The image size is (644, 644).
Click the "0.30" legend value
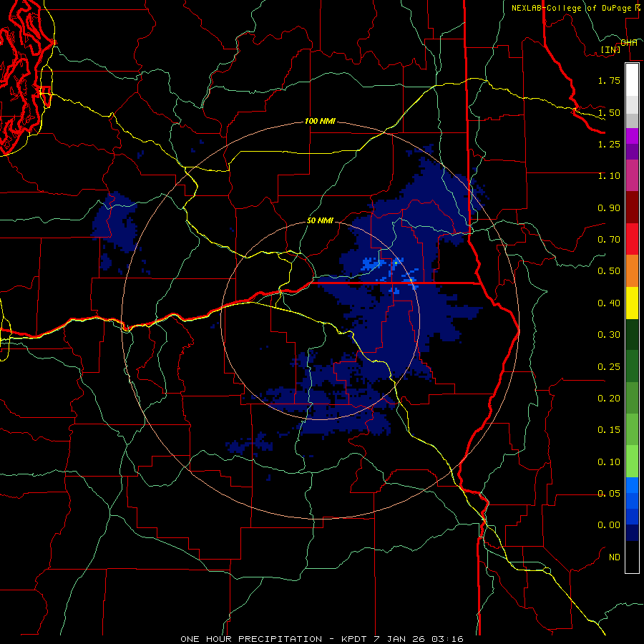[609, 335]
